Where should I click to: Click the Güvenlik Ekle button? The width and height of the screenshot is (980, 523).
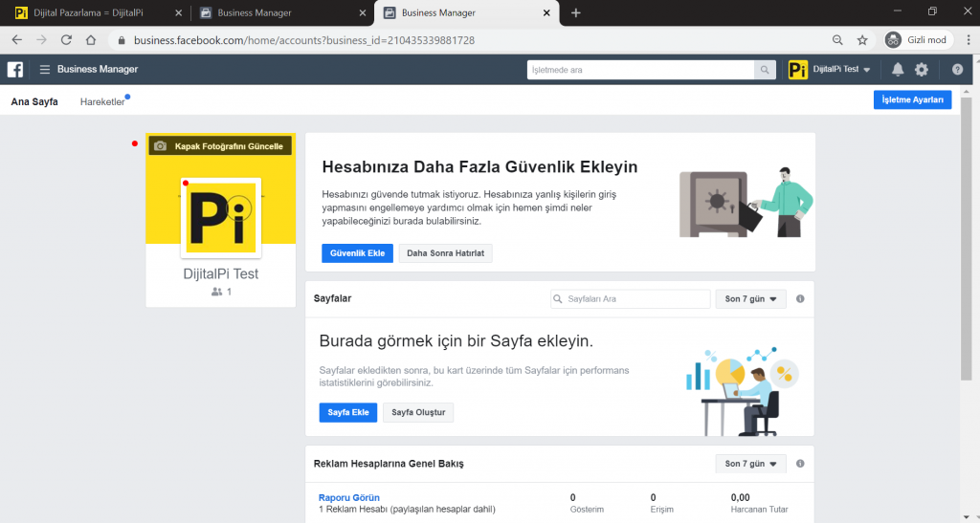[358, 253]
